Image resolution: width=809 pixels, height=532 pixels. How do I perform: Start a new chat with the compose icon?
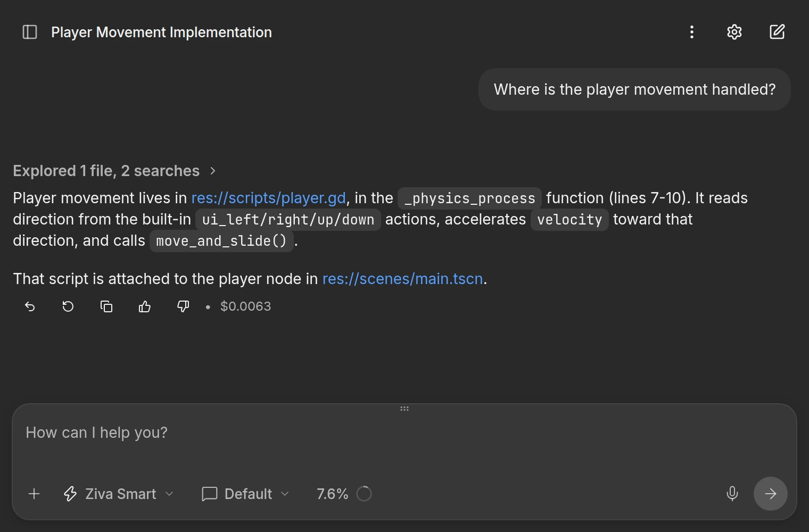(777, 32)
